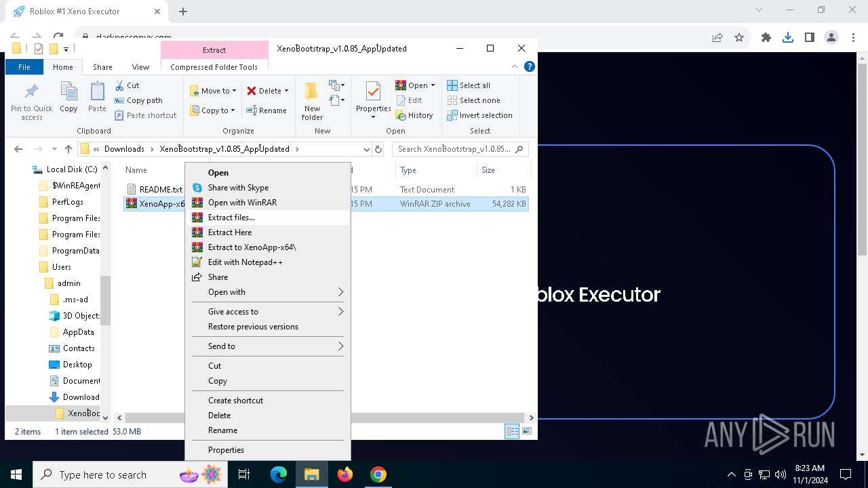Open the Move to dropdown

pyautogui.click(x=213, y=91)
